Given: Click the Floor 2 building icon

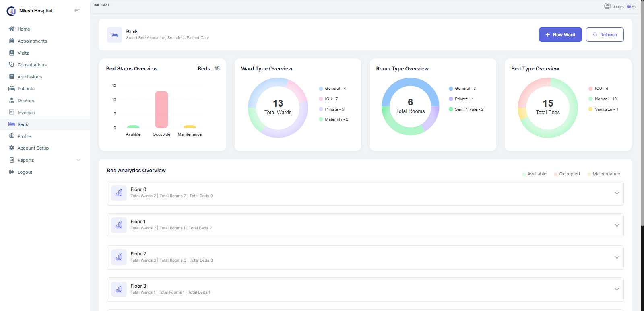Looking at the screenshot, I should [x=119, y=257].
